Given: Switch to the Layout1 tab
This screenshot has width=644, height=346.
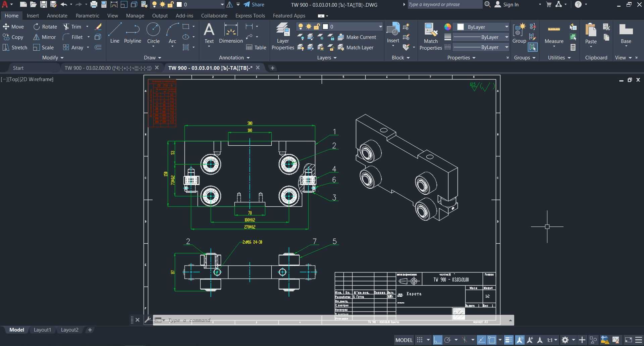Looking at the screenshot, I should 42,330.
